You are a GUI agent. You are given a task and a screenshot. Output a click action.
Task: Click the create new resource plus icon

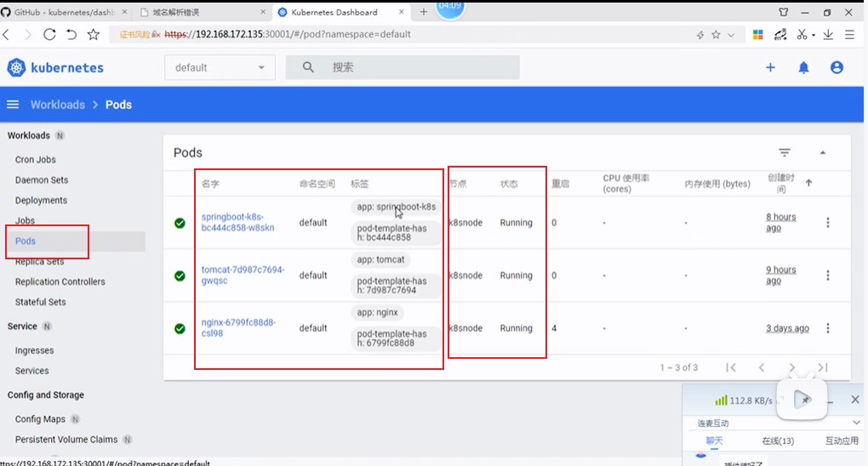click(x=770, y=67)
